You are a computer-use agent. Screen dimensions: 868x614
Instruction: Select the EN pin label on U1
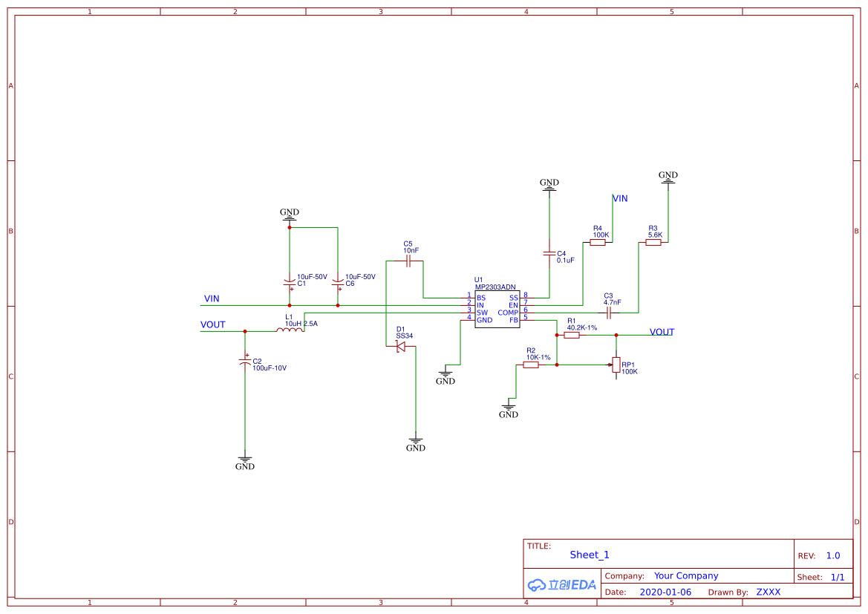pyautogui.click(x=514, y=306)
